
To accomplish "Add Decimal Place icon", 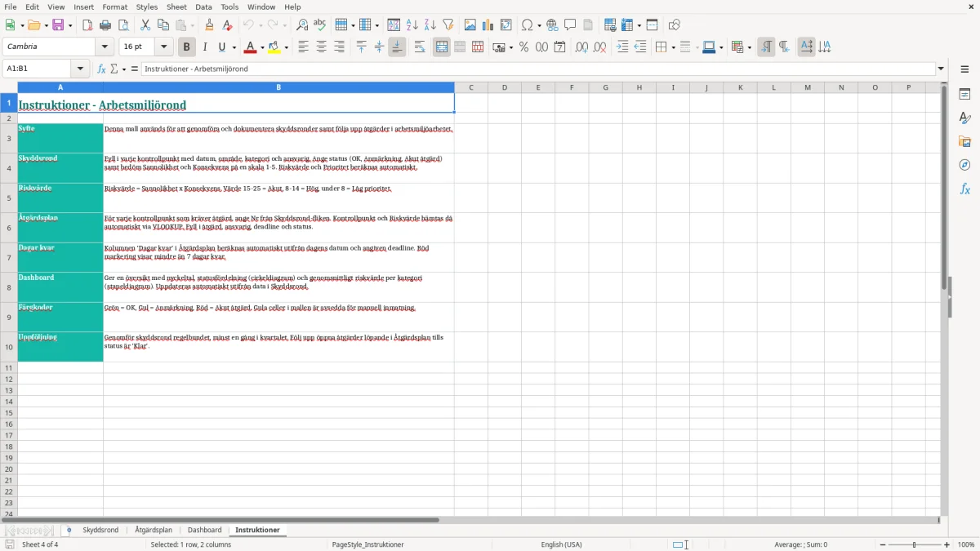I will (x=581, y=47).
